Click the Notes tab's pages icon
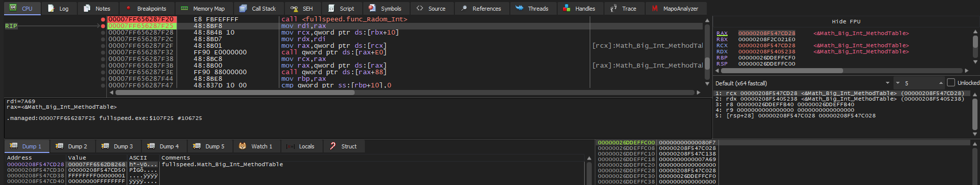Image resolution: width=980 pixels, height=185 pixels. tap(87, 8)
